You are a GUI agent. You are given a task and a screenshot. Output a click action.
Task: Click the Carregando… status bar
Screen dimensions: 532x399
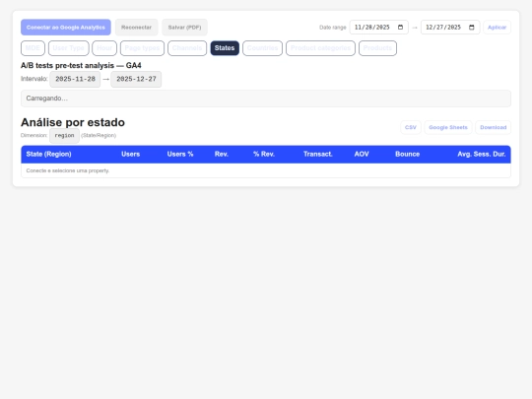point(266,99)
